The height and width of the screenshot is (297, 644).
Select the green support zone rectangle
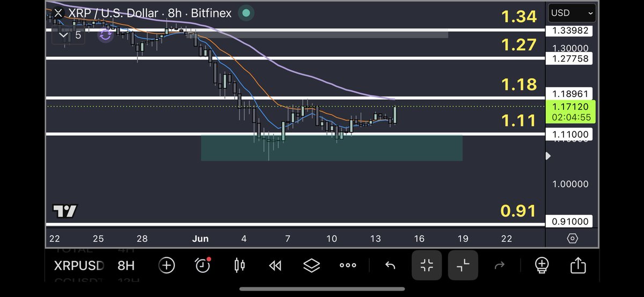coord(331,148)
